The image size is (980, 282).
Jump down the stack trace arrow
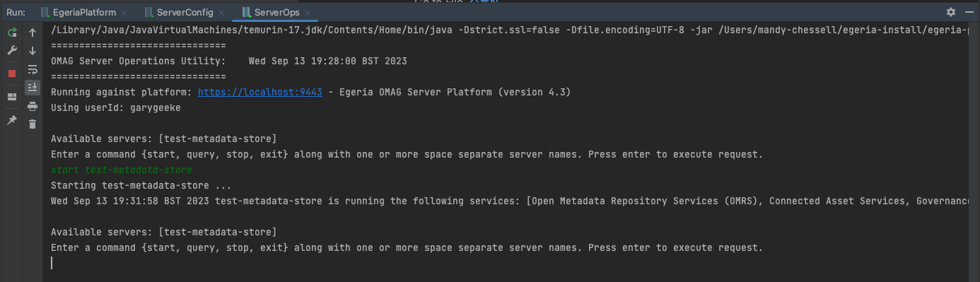tap(33, 51)
